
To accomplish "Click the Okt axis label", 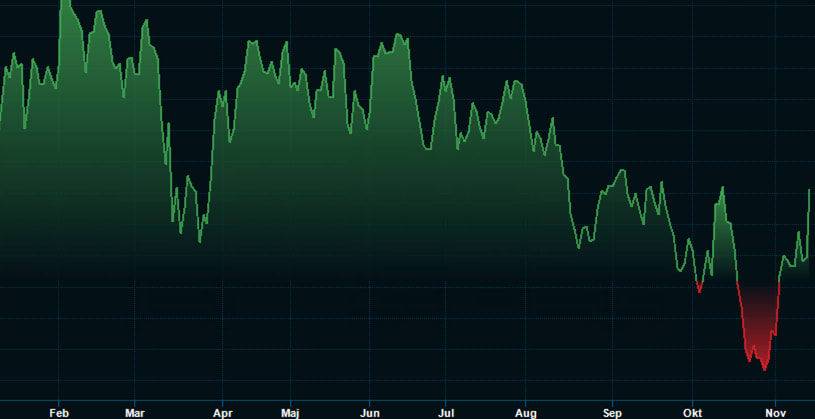I will pyautogui.click(x=692, y=412).
